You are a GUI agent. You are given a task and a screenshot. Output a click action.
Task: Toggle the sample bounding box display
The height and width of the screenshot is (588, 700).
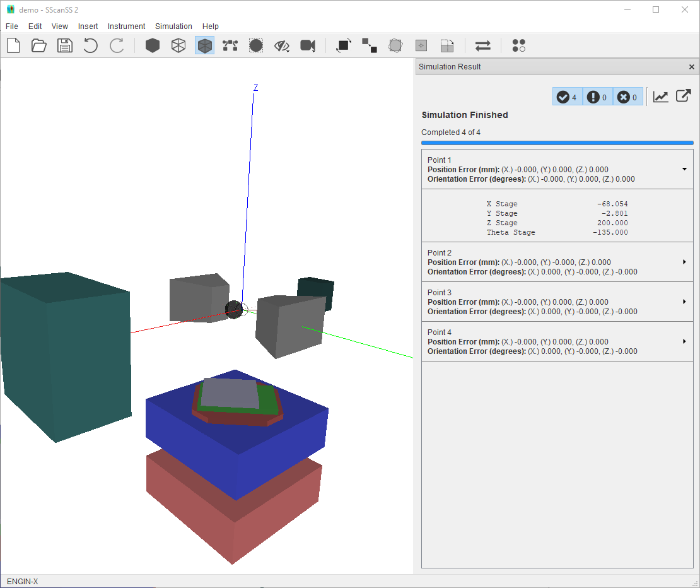pos(256,45)
